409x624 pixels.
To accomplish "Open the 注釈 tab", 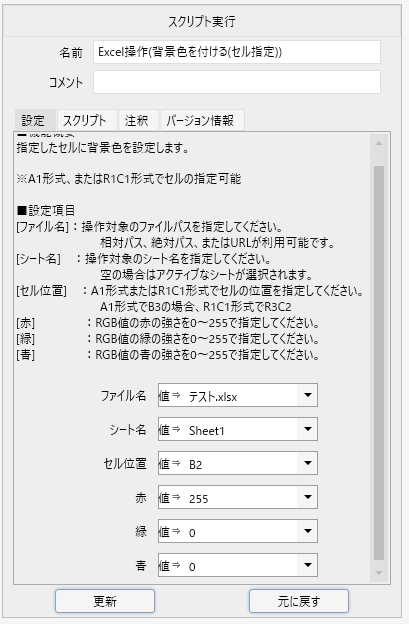I will tap(138, 120).
